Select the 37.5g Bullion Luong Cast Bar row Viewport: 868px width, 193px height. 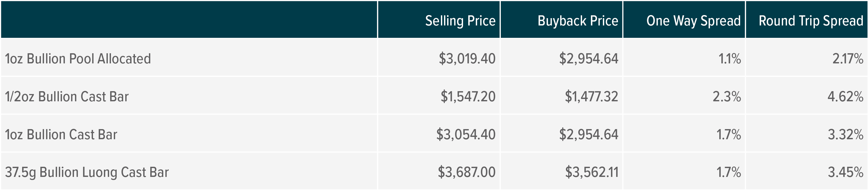point(87,172)
